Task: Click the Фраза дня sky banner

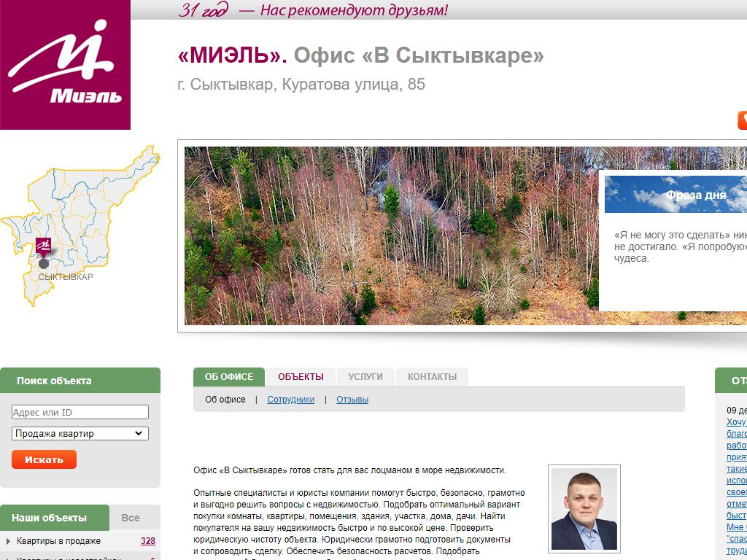Action: 676,194
